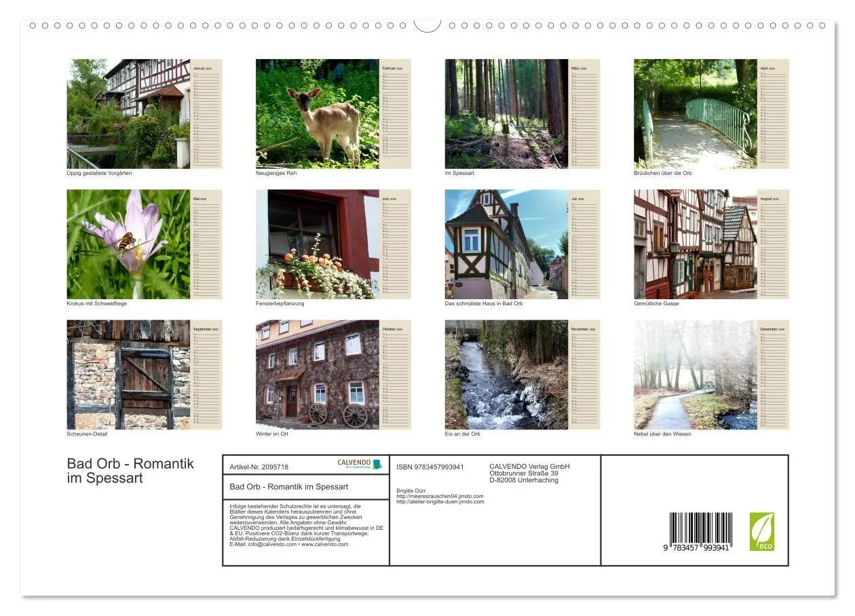Open the meeresrauschen04.jimdo.com link
Screen dimensions: 855x616
point(440,496)
